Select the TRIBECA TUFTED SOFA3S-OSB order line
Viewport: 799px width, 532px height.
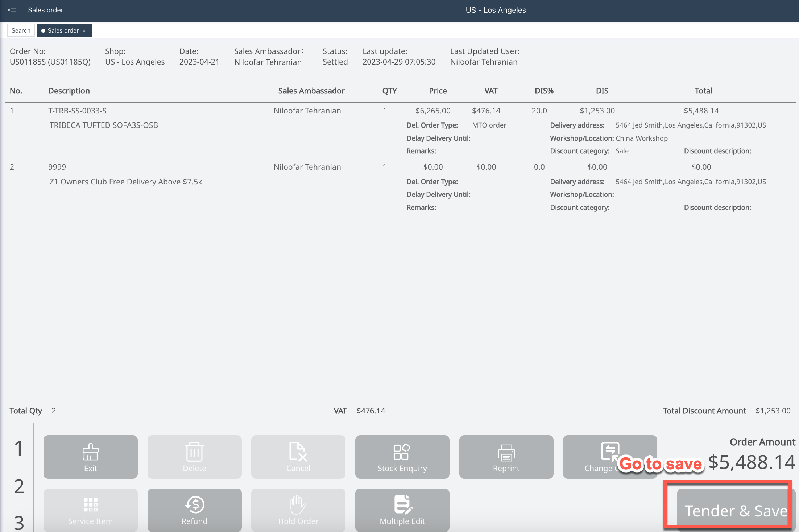click(x=104, y=125)
